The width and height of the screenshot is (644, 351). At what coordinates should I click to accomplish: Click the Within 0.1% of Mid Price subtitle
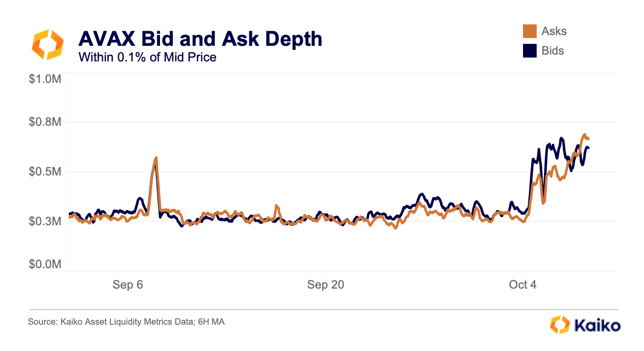(147, 57)
